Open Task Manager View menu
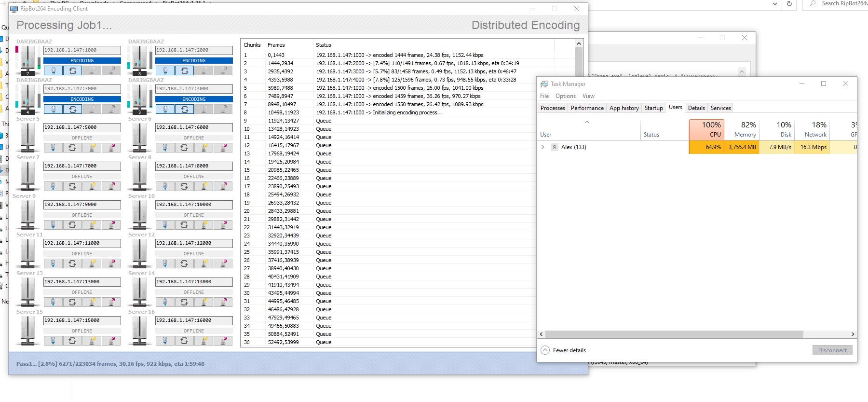The height and width of the screenshot is (402, 868). [x=588, y=96]
